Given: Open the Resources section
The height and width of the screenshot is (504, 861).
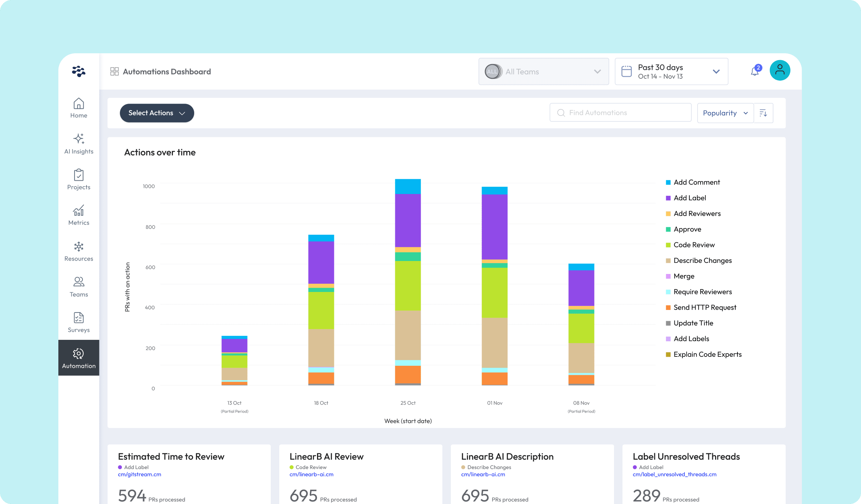Looking at the screenshot, I should (79, 250).
